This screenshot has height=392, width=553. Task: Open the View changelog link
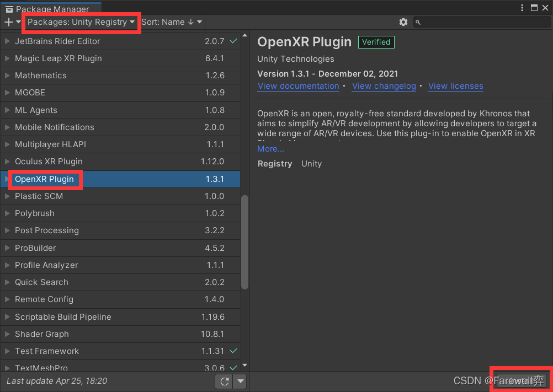(x=384, y=87)
